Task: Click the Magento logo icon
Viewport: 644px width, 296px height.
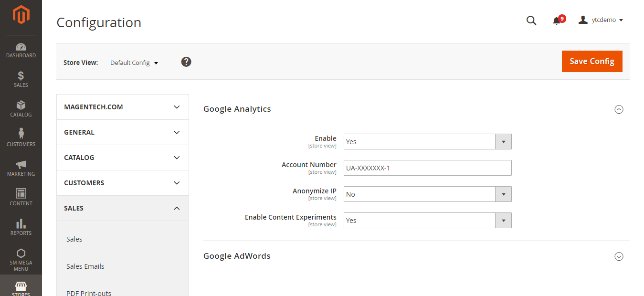Action: [21, 15]
